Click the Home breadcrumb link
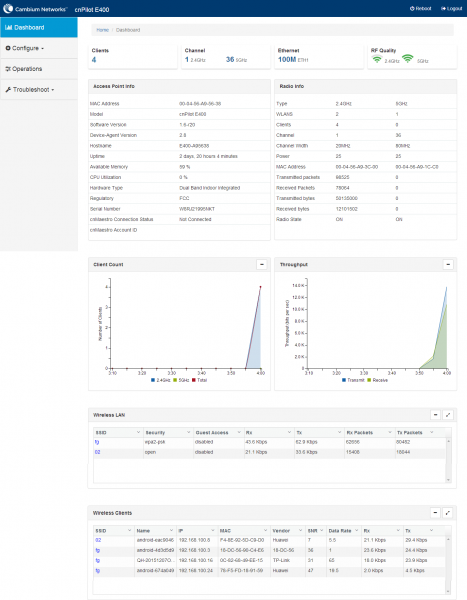Image resolution: width=467 pixels, height=600 pixels. pos(103,30)
